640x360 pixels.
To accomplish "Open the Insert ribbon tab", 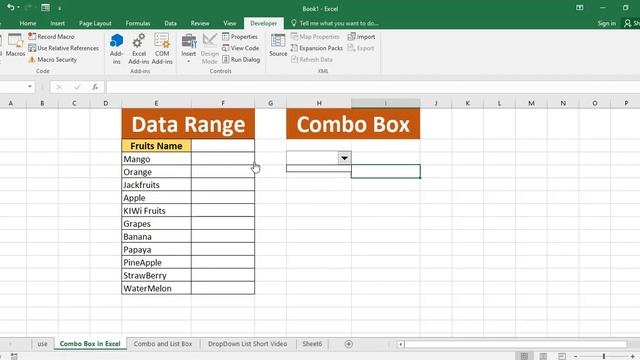I will (x=58, y=23).
